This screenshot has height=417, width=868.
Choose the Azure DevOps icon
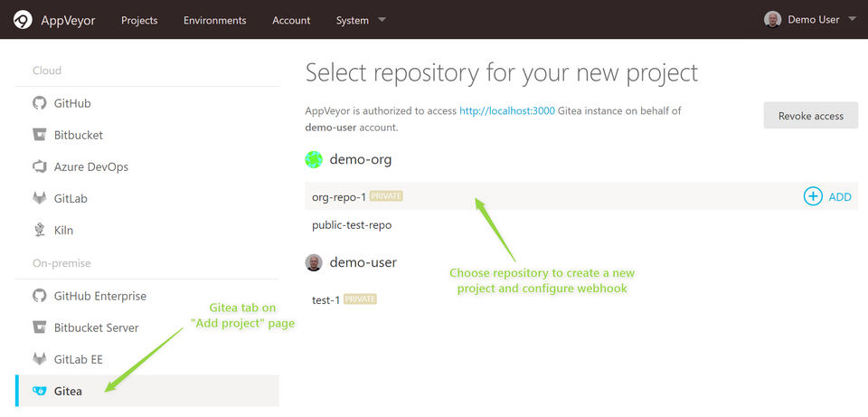pos(39,166)
